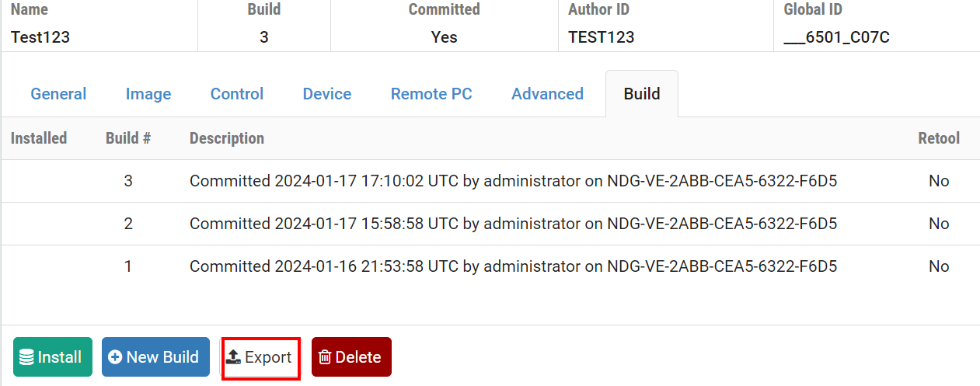This screenshot has width=980, height=386.
Task: Click the Retool column header
Action: (x=939, y=138)
